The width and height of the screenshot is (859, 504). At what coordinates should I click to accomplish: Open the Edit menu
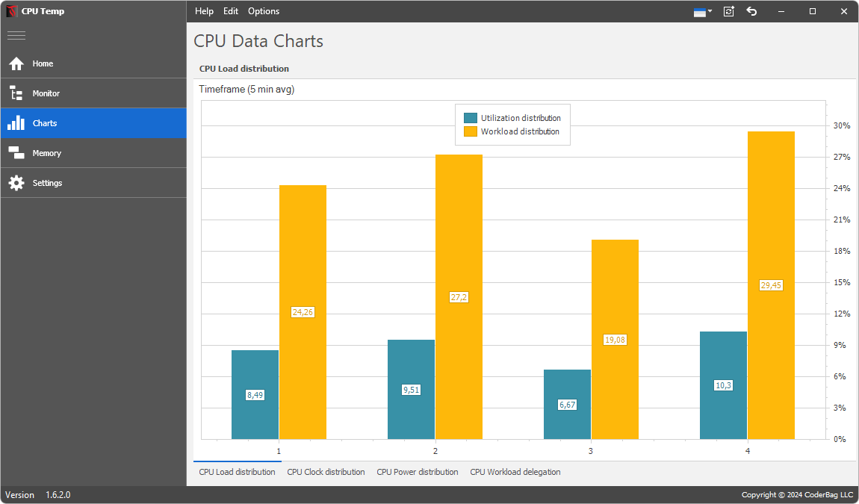(231, 11)
